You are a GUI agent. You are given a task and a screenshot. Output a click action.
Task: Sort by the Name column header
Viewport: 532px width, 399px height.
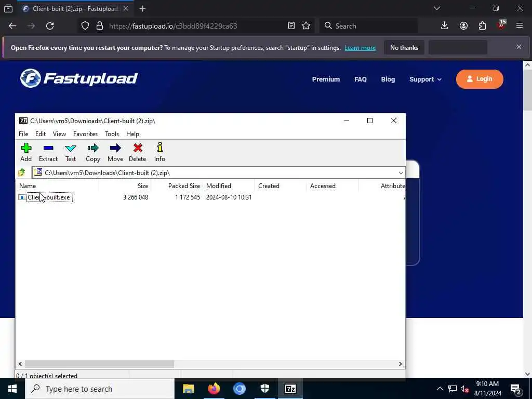(x=58, y=186)
